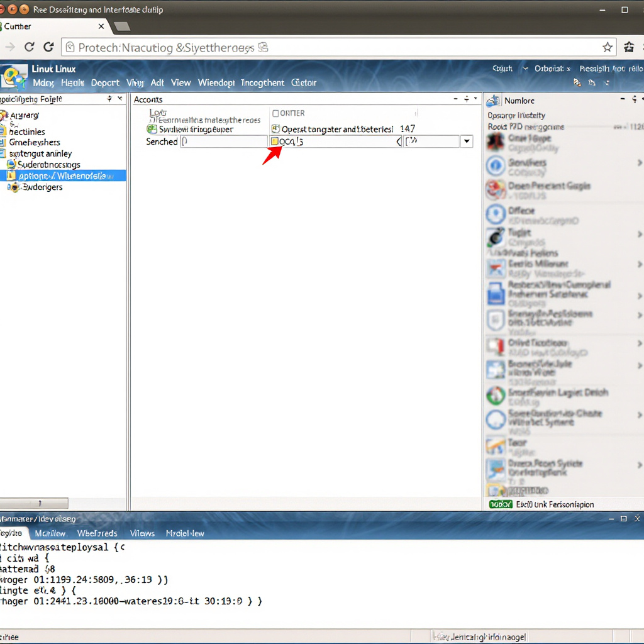The width and height of the screenshot is (644, 644).
Task: Expand the Eerlis Millerunc row chevron
Action: [639, 264]
